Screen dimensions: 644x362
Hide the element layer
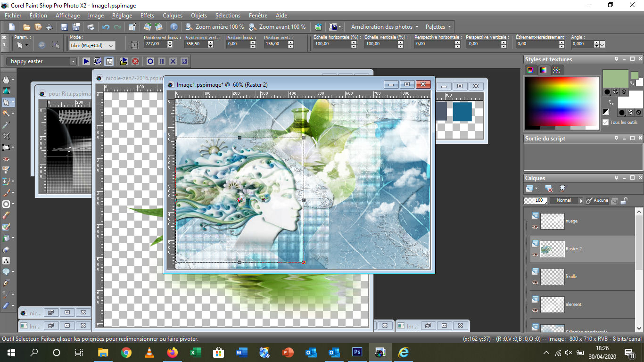(x=535, y=310)
